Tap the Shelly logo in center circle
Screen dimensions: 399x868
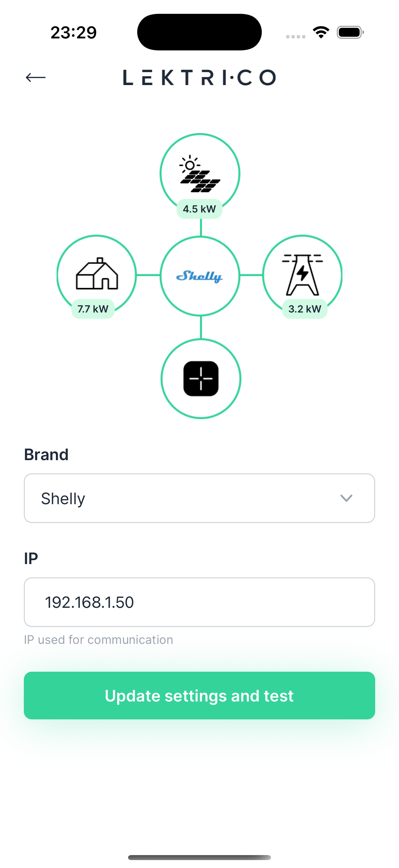(200, 276)
